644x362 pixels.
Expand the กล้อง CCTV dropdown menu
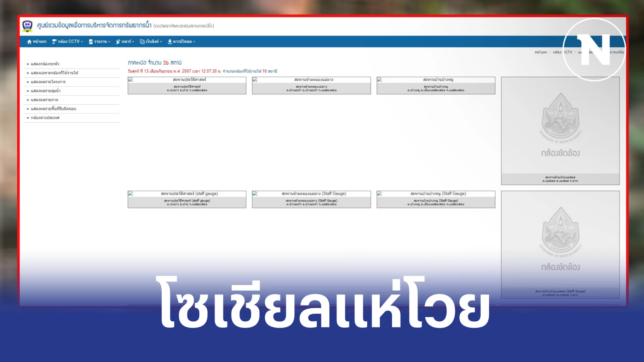[70, 42]
